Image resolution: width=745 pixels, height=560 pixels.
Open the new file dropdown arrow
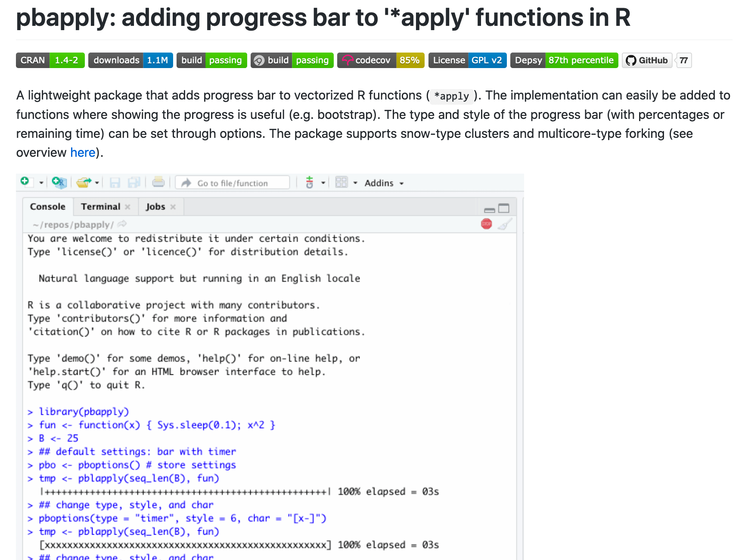pyautogui.click(x=41, y=183)
